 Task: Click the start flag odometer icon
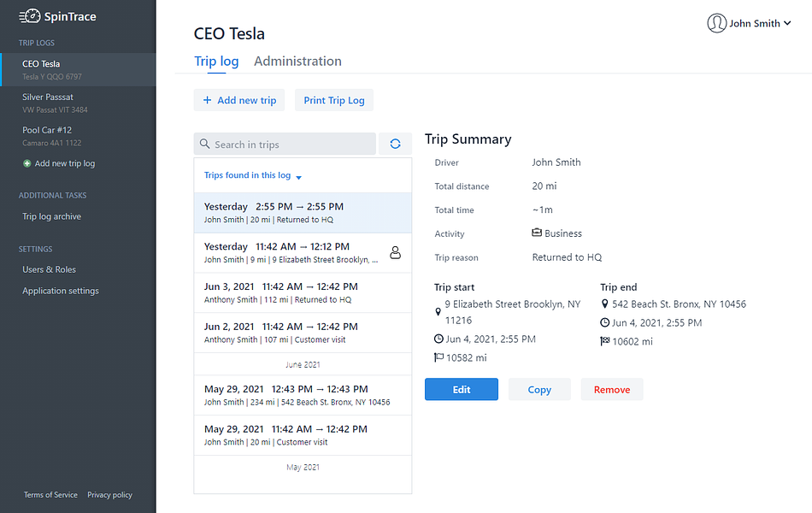pyautogui.click(x=438, y=357)
